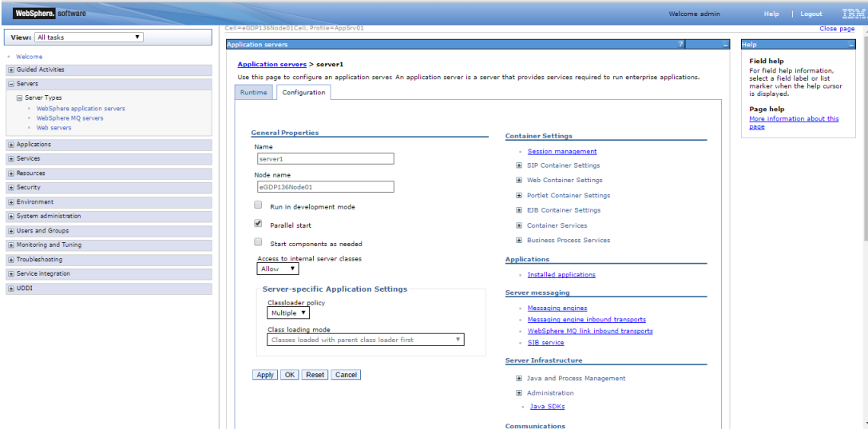The width and height of the screenshot is (868, 434).
Task: Expand the Troubleshooting section
Action: (x=11, y=260)
